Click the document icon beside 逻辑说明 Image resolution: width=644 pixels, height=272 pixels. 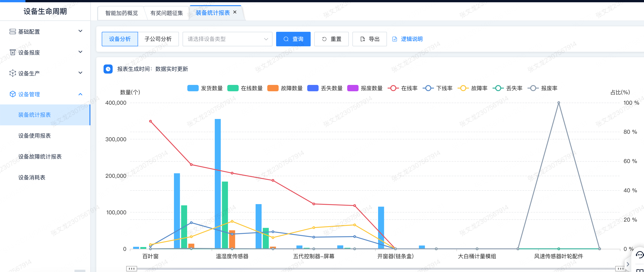point(395,39)
